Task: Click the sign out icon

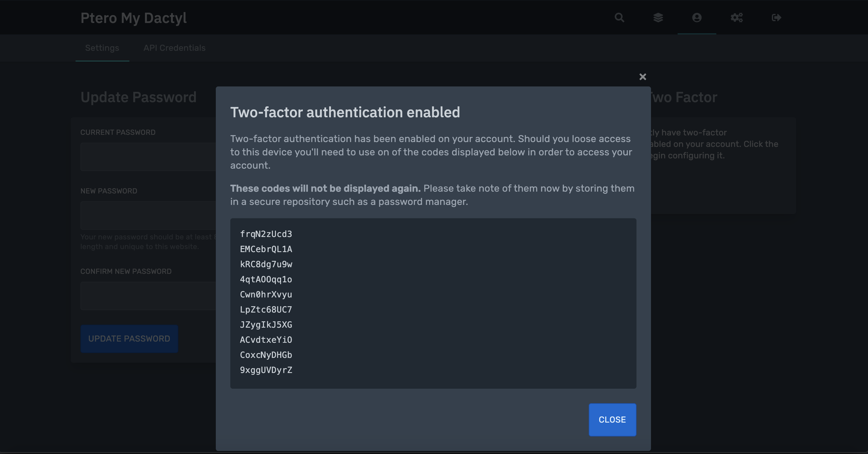Action: 776,18
